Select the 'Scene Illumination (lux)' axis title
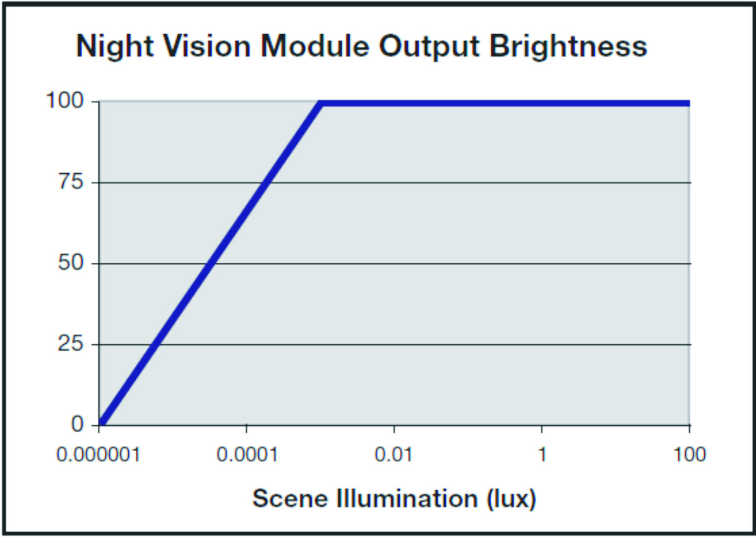This screenshot has height=537, width=756. pyautogui.click(x=394, y=498)
